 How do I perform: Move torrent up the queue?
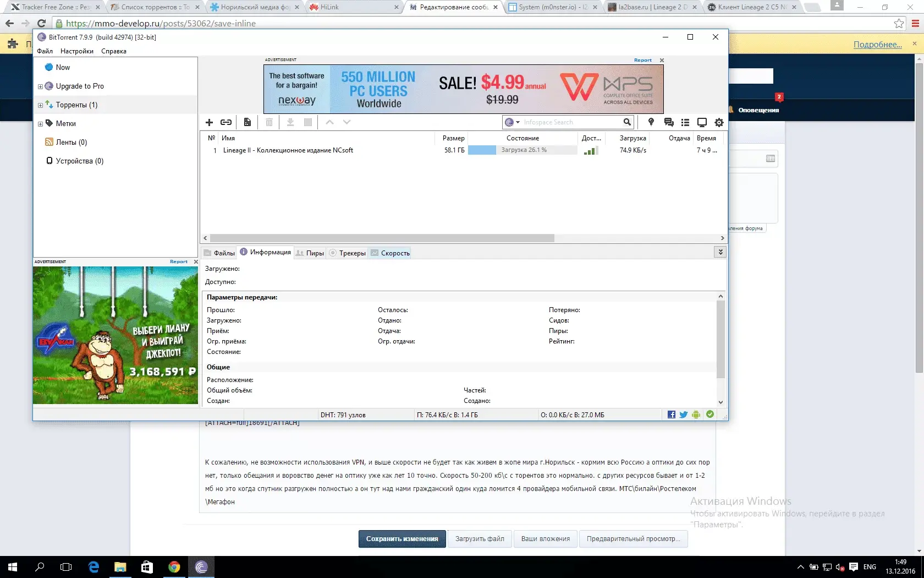point(329,122)
